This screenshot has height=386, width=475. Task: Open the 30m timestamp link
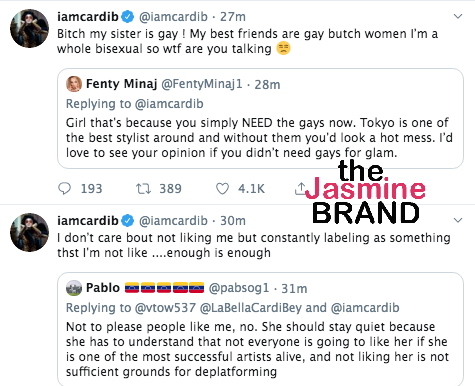(x=233, y=220)
